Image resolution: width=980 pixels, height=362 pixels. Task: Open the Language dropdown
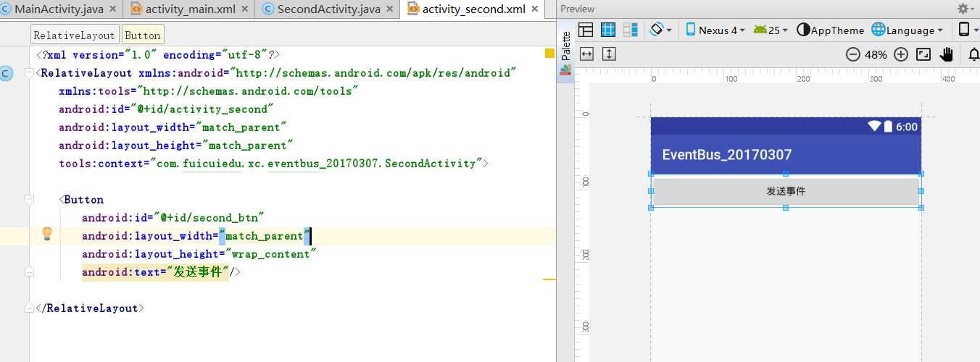click(908, 30)
